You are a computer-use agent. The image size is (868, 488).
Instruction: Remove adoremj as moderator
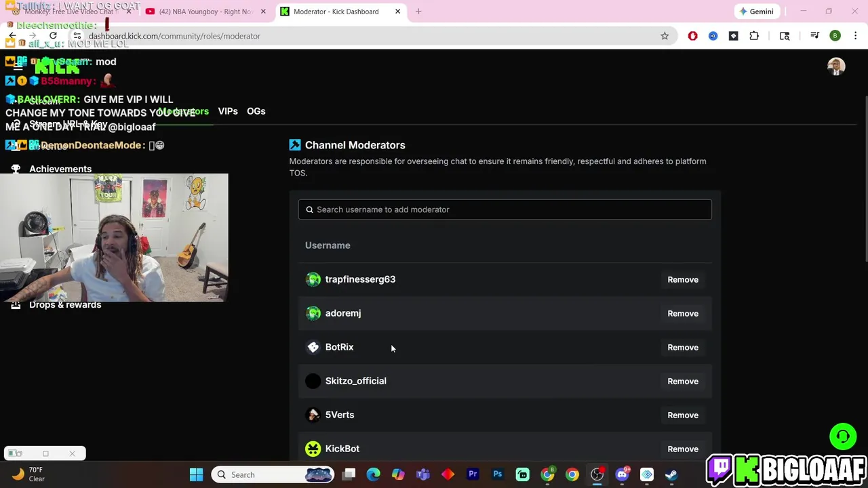(683, 313)
